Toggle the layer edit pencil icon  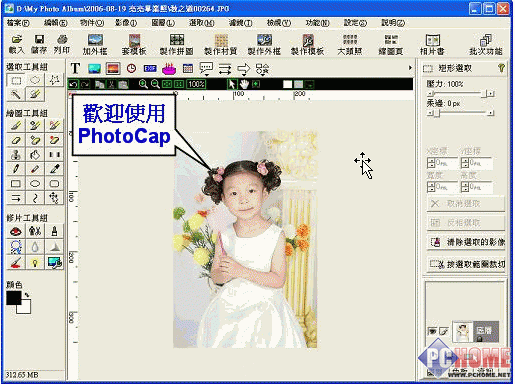click(444, 331)
